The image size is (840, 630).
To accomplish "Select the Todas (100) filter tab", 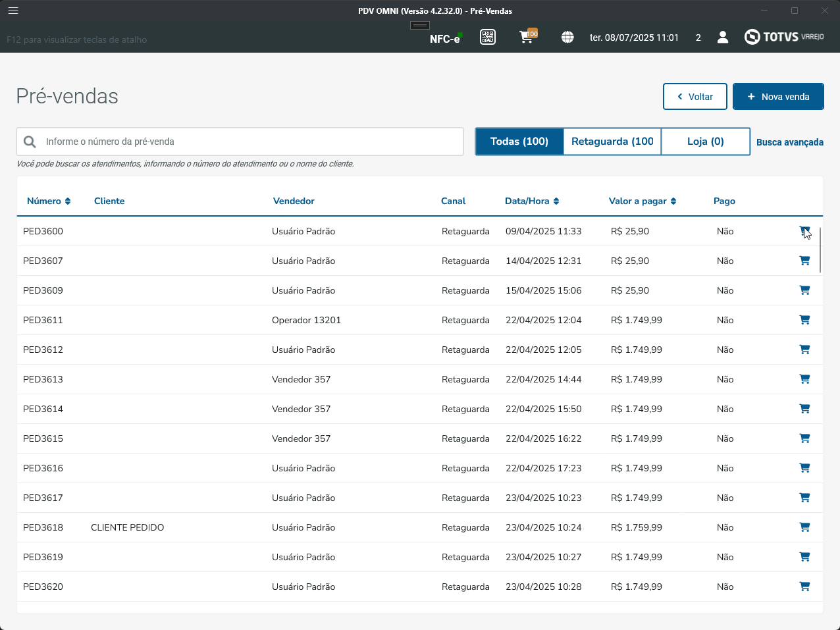I will coord(519,142).
